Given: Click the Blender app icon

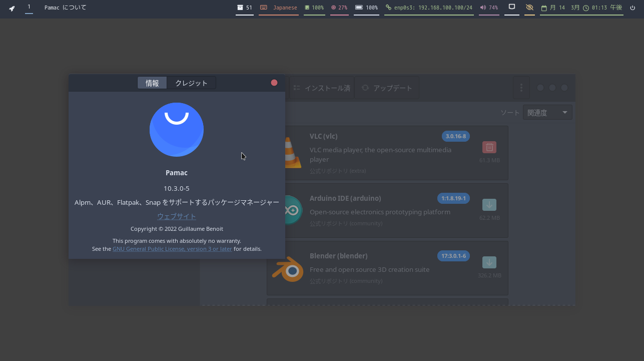Looking at the screenshot, I should 288,269.
